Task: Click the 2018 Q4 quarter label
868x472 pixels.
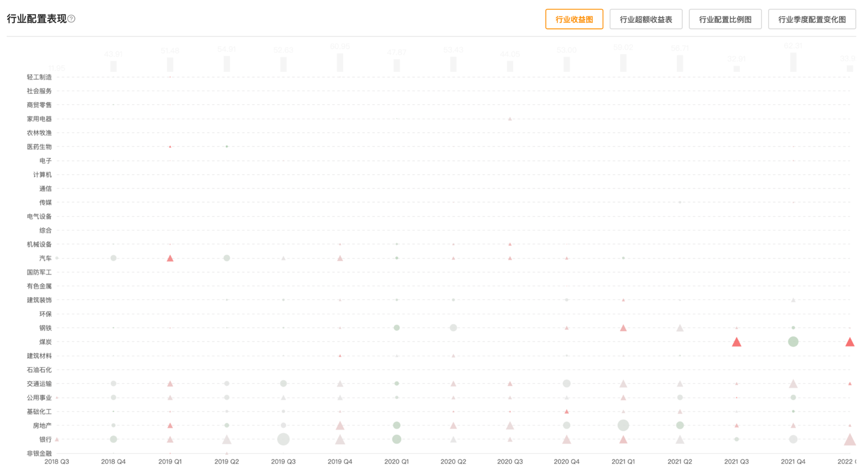Action: pyautogui.click(x=113, y=462)
